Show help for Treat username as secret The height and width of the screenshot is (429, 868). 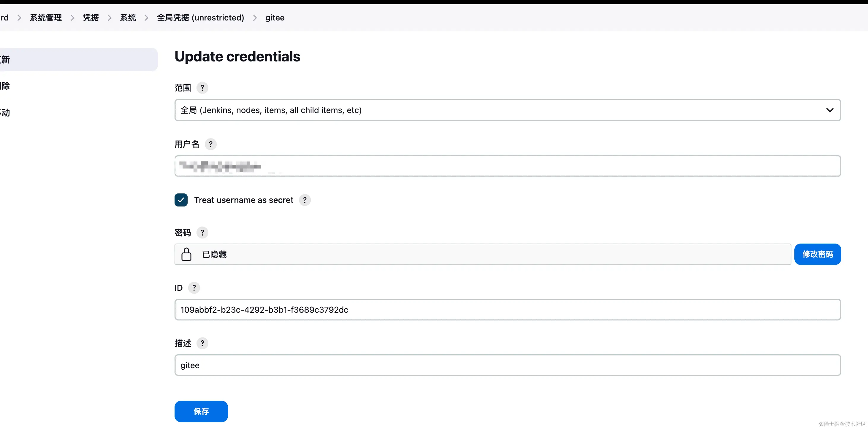305,200
